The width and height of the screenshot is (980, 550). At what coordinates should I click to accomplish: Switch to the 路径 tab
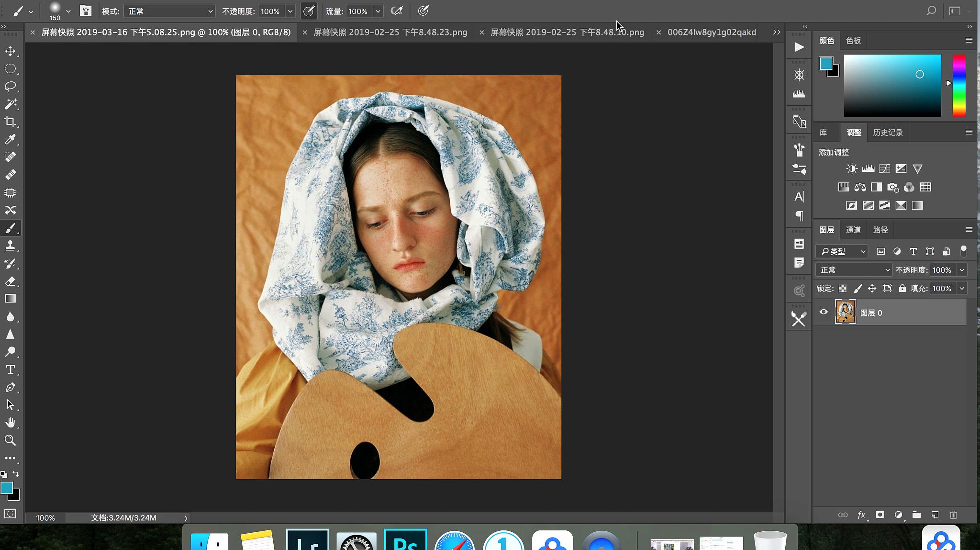point(880,230)
